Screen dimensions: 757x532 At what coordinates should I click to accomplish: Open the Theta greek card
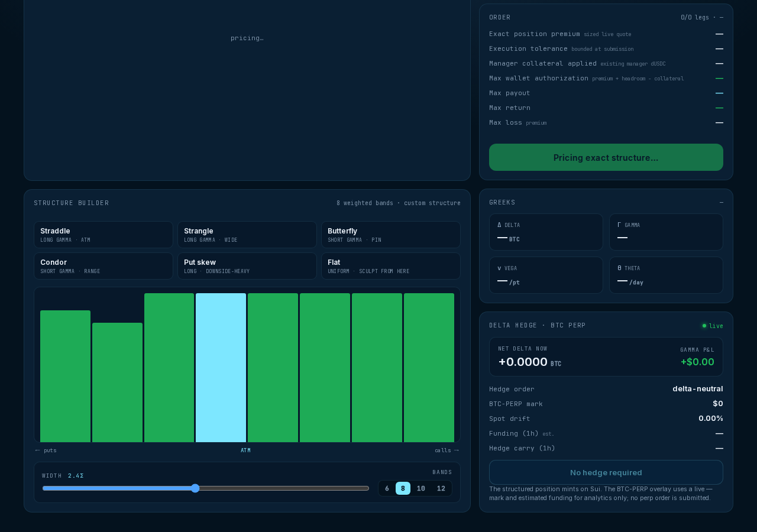(x=666, y=275)
